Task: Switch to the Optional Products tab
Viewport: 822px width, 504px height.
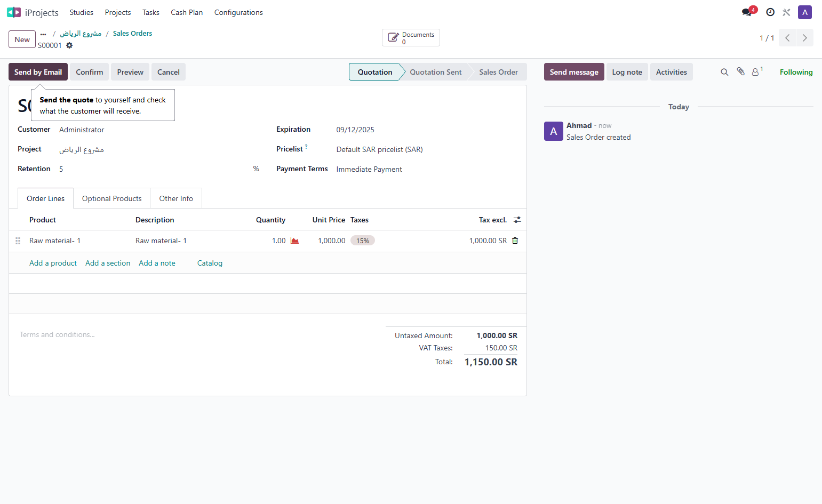Action: pos(112,198)
